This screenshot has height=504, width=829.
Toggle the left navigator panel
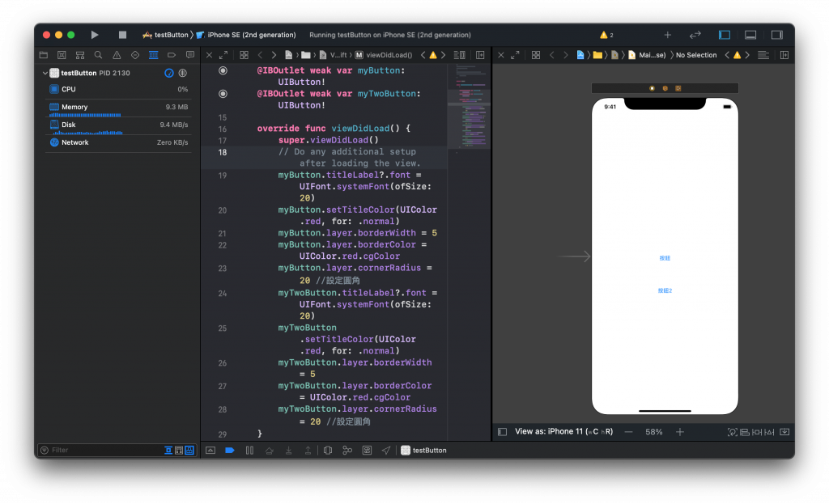pos(725,35)
